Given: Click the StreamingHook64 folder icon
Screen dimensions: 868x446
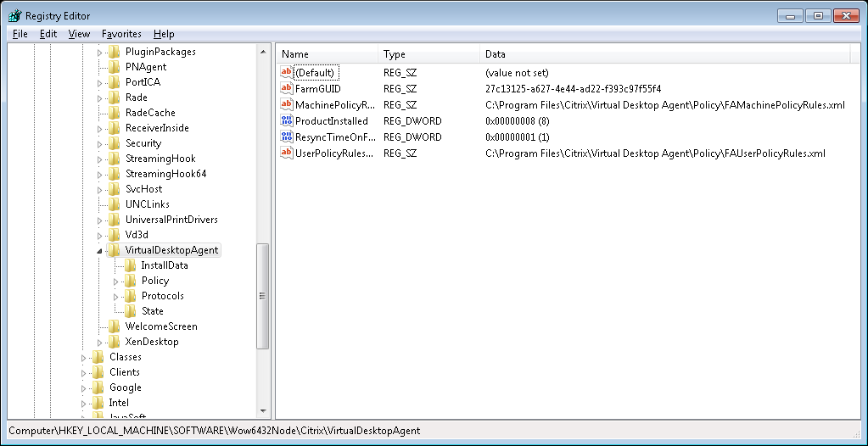Looking at the screenshot, I should pos(114,174).
